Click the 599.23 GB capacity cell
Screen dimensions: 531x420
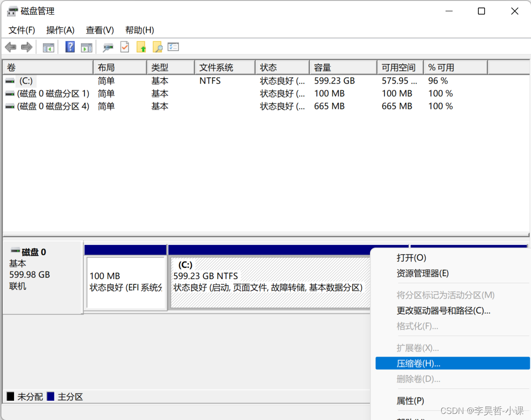tap(334, 81)
